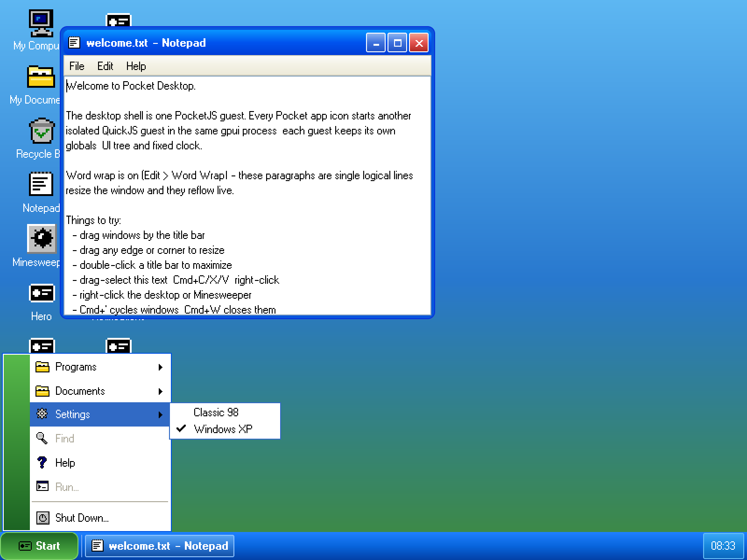Click the Start button
747x560 pixels.
pyautogui.click(x=39, y=546)
